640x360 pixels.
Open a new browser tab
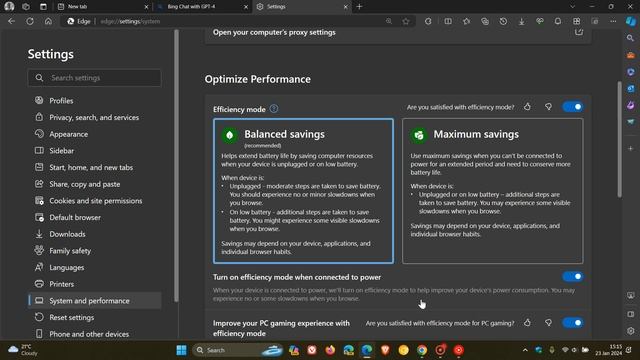tap(359, 7)
